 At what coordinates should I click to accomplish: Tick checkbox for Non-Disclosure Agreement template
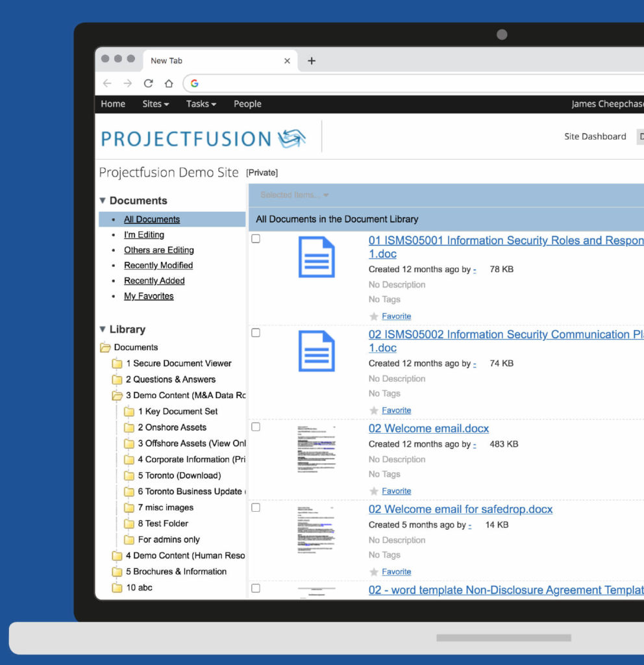[256, 588]
